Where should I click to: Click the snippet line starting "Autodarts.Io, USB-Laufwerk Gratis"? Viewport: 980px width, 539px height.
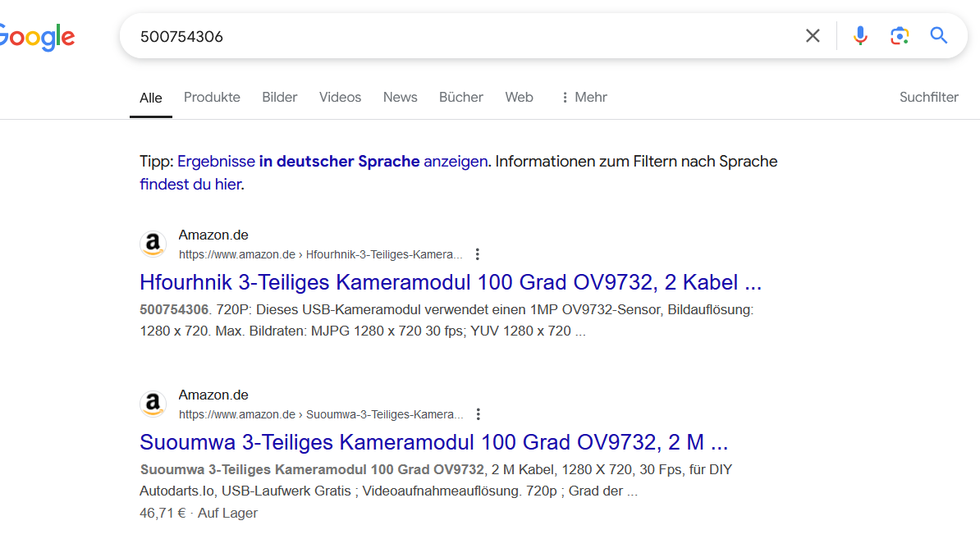pyautogui.click(x=388, y=491)
